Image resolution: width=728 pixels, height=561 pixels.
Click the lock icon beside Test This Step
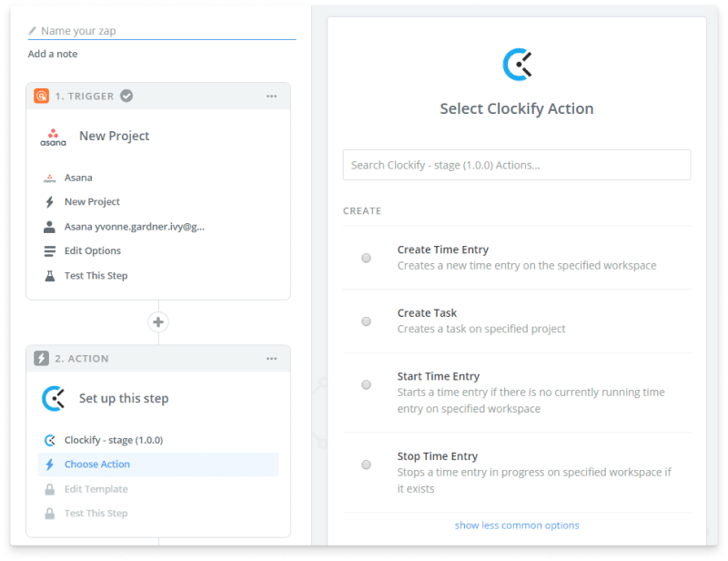pos(50,513)
